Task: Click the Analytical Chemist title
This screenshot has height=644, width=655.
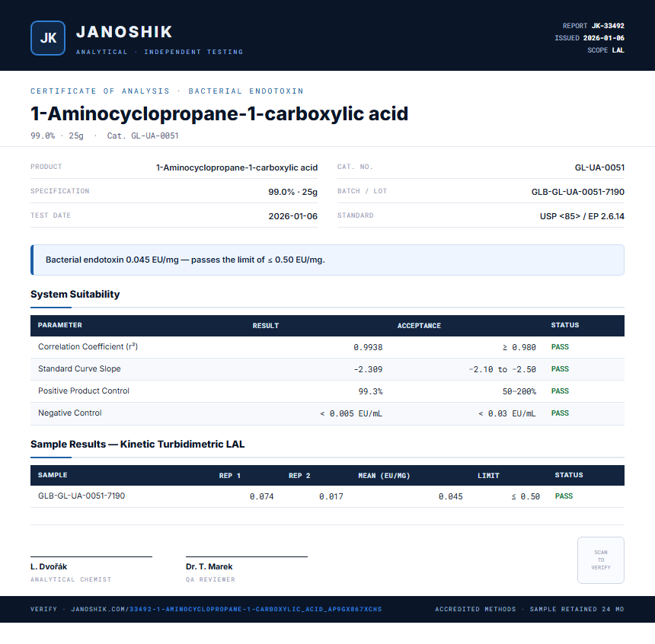Action: (x=71, y=579)
